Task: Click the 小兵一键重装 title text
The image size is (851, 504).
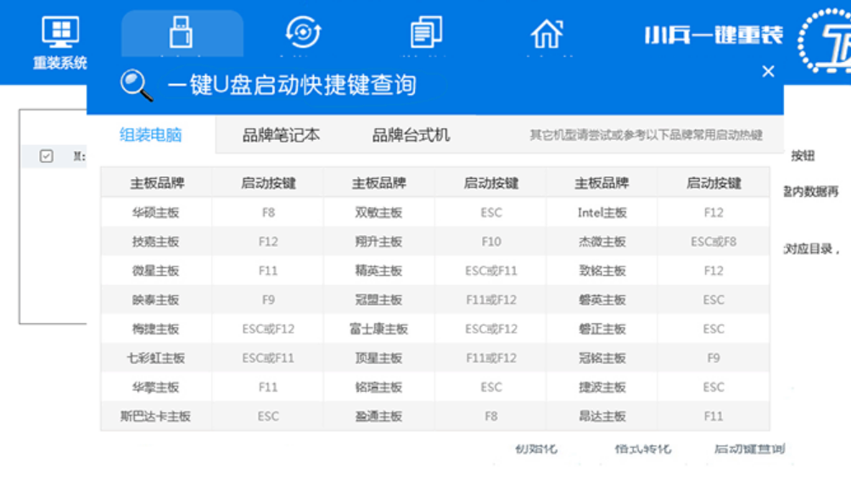Action: coord(713,36)
